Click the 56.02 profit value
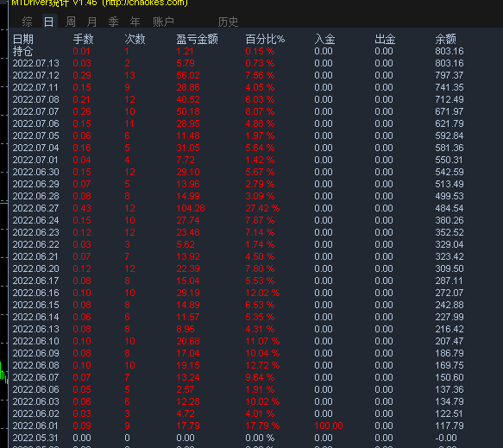 188,75
